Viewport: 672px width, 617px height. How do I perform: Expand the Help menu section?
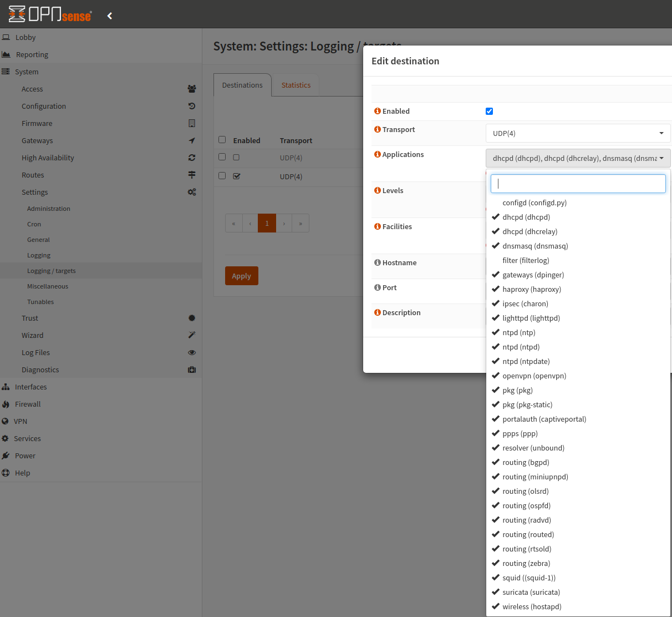[x=22, y=473]
